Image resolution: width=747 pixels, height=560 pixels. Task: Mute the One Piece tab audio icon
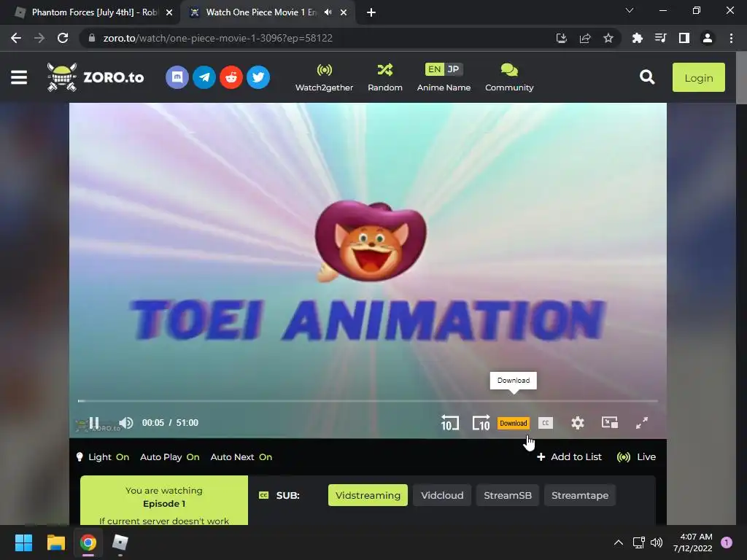(x=328, y=12)
